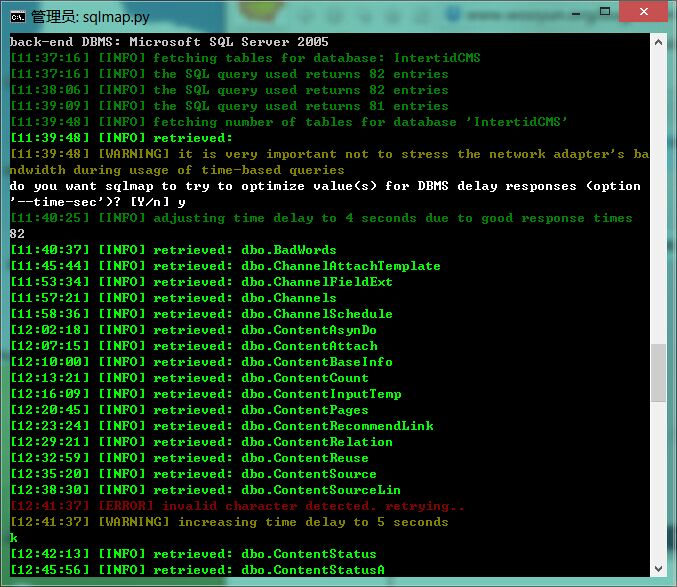This screenshot has height=587, width=677.
Task: Click the 'dbo.ChannelSchedule' table name
Action: 316,314
